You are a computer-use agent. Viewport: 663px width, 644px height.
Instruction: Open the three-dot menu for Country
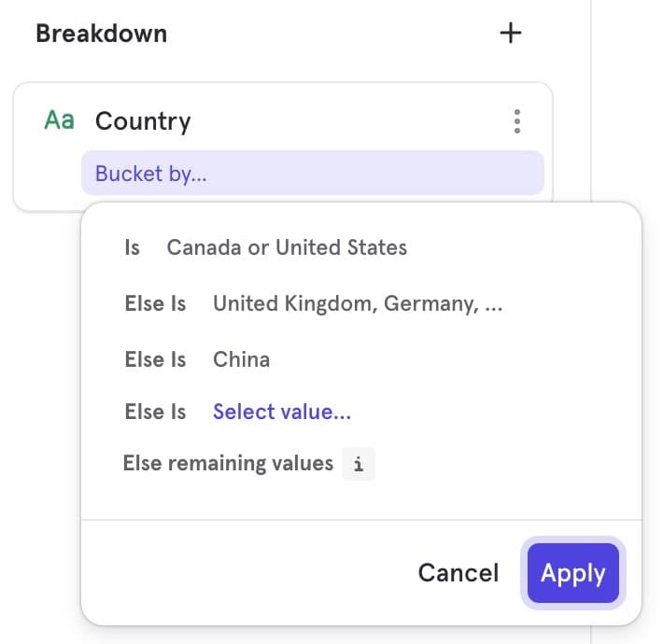point(516,121)
